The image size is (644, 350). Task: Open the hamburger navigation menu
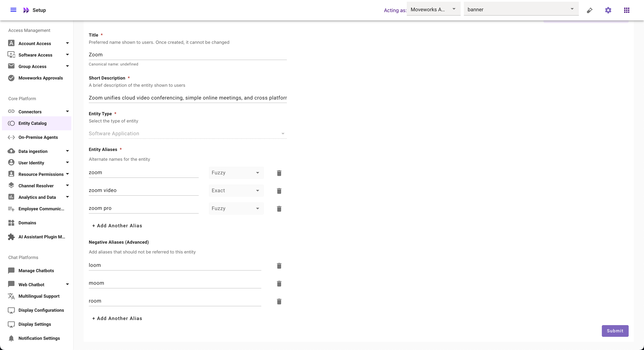pos(13,10)
